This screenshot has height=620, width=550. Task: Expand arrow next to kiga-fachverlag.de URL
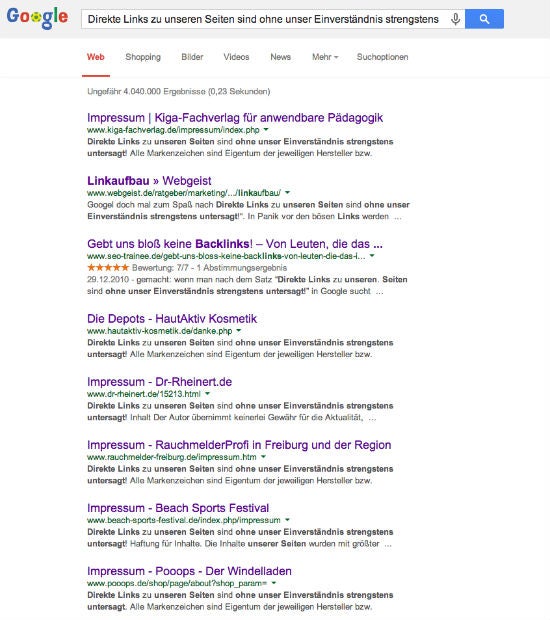coord(266,129)
